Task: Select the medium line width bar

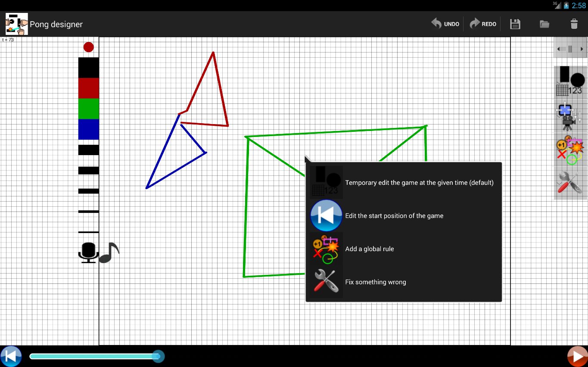Action: pyautogui.click(x=88, y=191)
